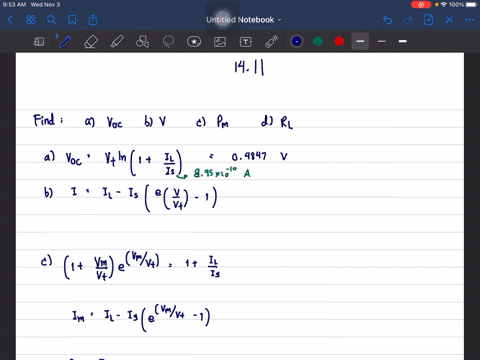Select the Image insert tool
This screenshot has width=480, height=360.
pos(220,42)
